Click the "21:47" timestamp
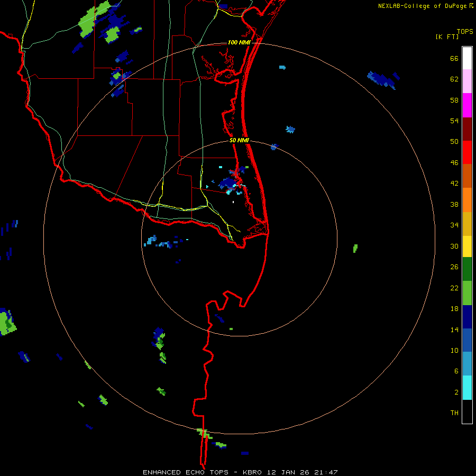 click(326, 472)
